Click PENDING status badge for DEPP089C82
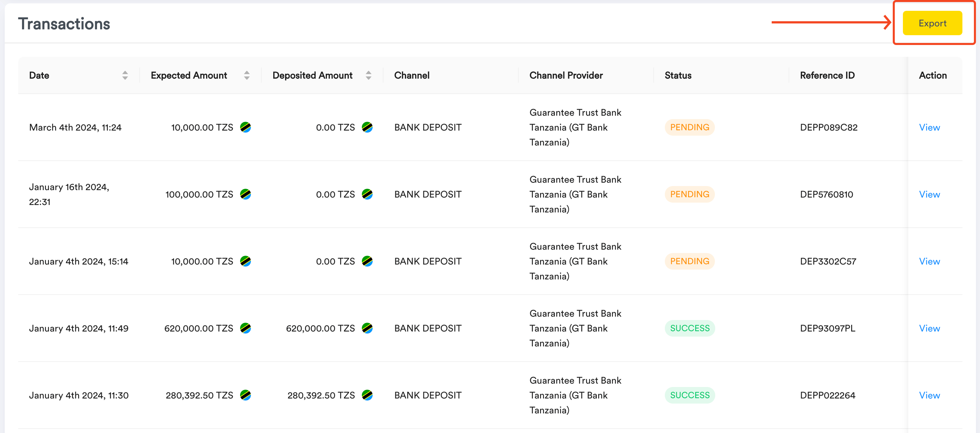This screenshot has width=980, height=433. [x=689, y=128]
